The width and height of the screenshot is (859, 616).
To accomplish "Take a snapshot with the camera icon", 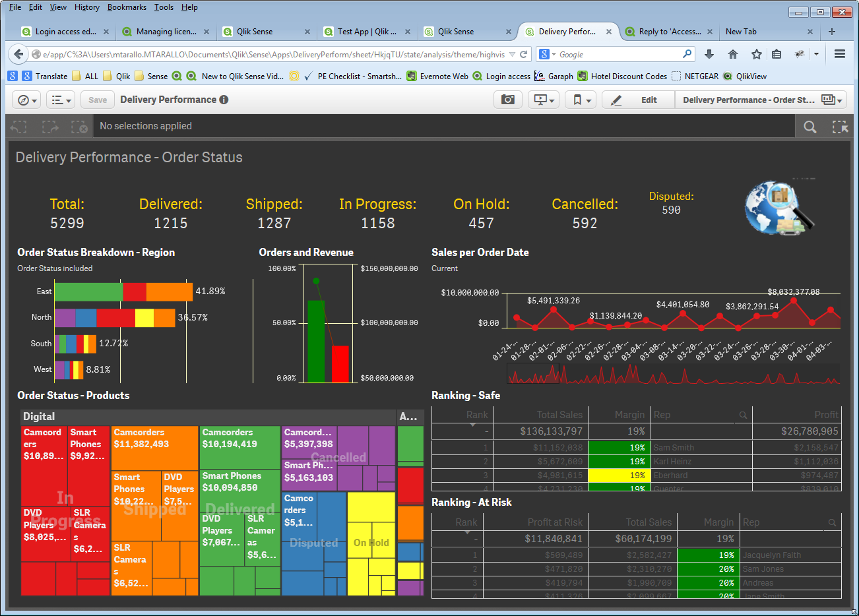I will (508, 100).
